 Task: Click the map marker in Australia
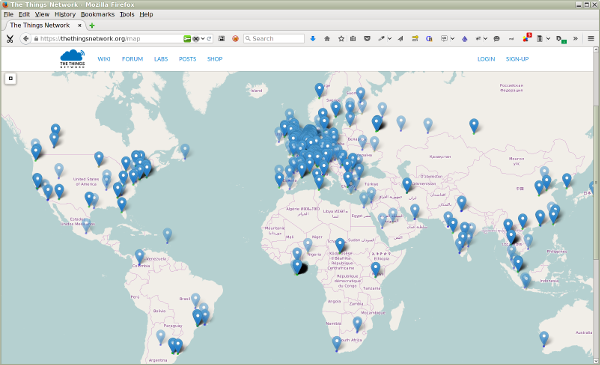544,338
